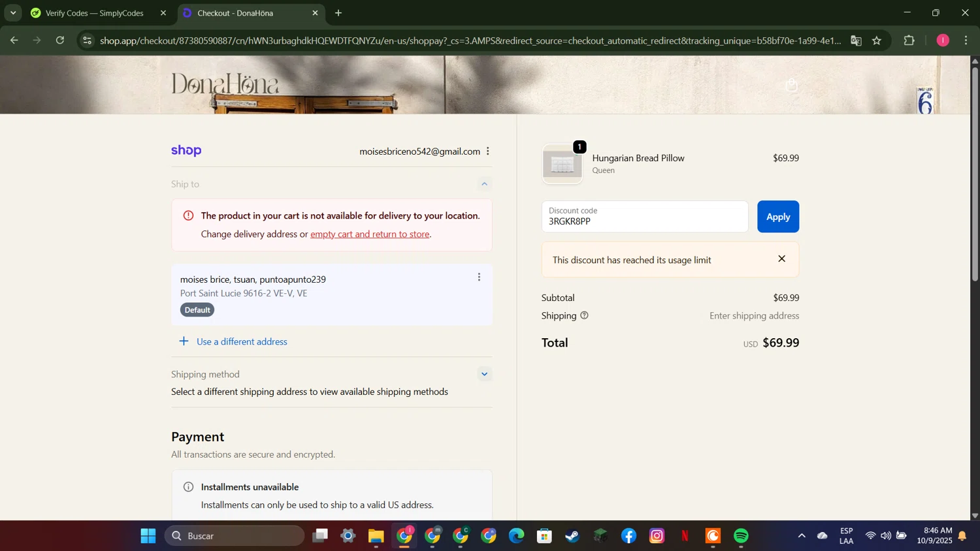Click the Discount code input field
Viewport: 980px width, 551px height.
(x=645, y=217)
